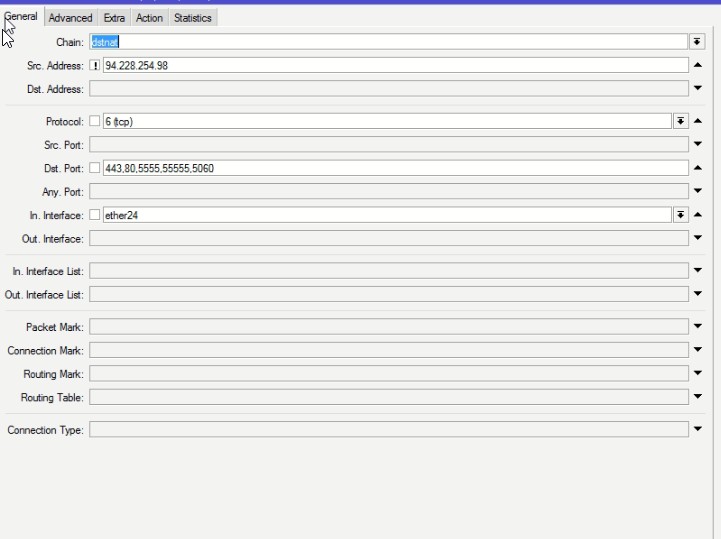This screenshot has width=721, height=539.
Task: Expand the Out. Interface field
Action: (x=698, y=238)
